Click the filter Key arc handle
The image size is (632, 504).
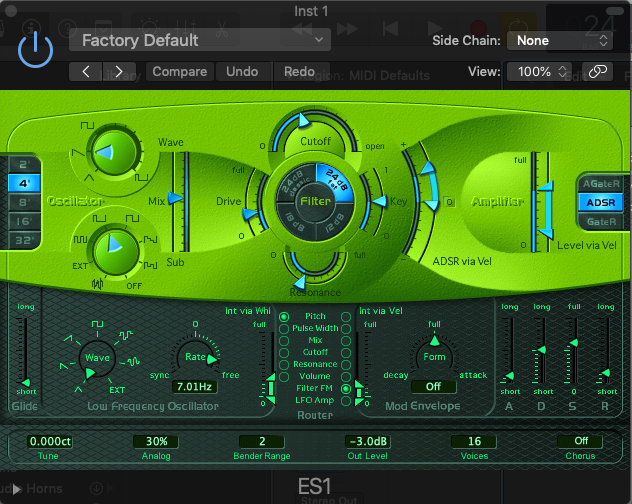pos(379,201)
